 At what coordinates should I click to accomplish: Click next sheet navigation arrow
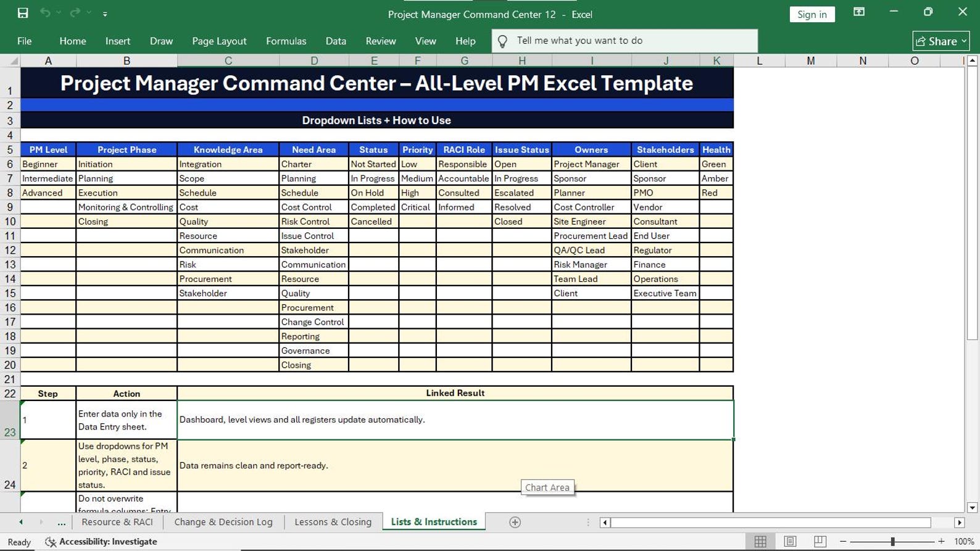(41, 522)
